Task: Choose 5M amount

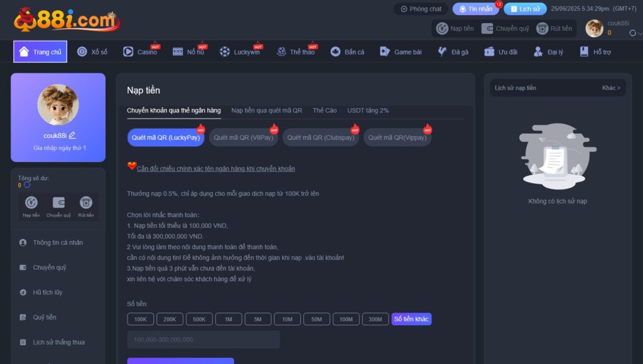Action: (x=258, y=319)
